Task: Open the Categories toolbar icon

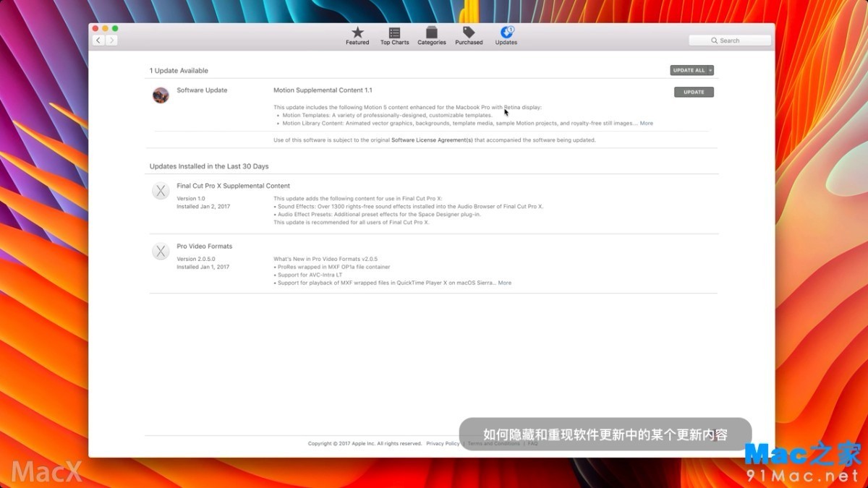Action: click(x=432, y=33)
